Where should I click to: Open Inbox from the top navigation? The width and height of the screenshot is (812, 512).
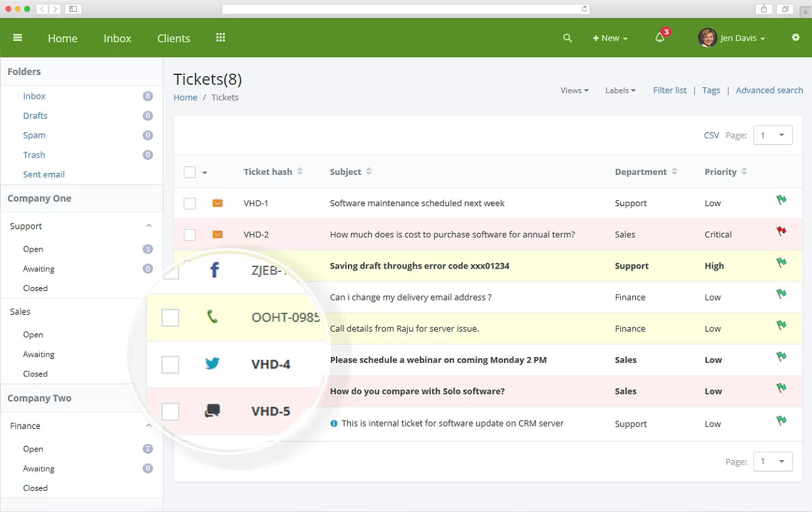point(117,38)
